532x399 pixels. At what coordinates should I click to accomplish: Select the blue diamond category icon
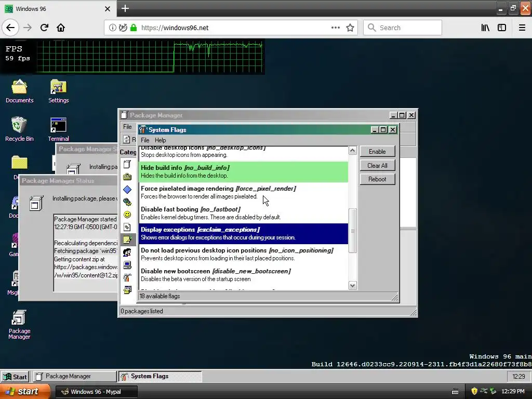(127, 189)
